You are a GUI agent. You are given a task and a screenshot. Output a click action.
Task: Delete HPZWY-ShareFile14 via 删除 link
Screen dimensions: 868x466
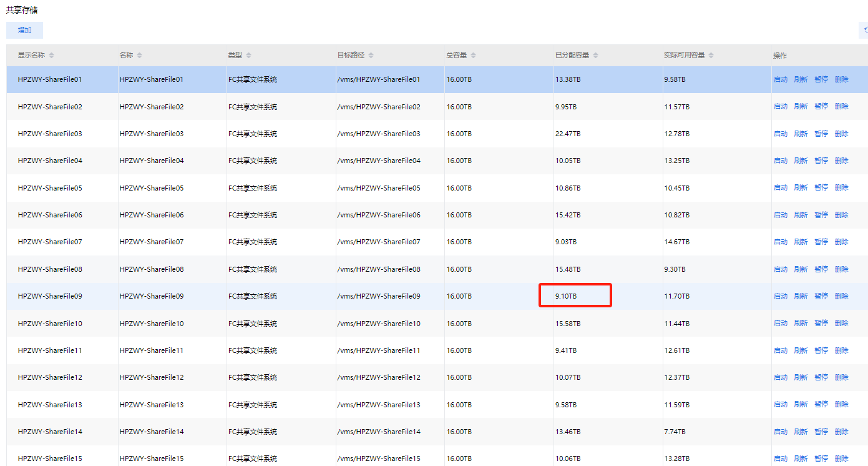click(x=842, y=432)
